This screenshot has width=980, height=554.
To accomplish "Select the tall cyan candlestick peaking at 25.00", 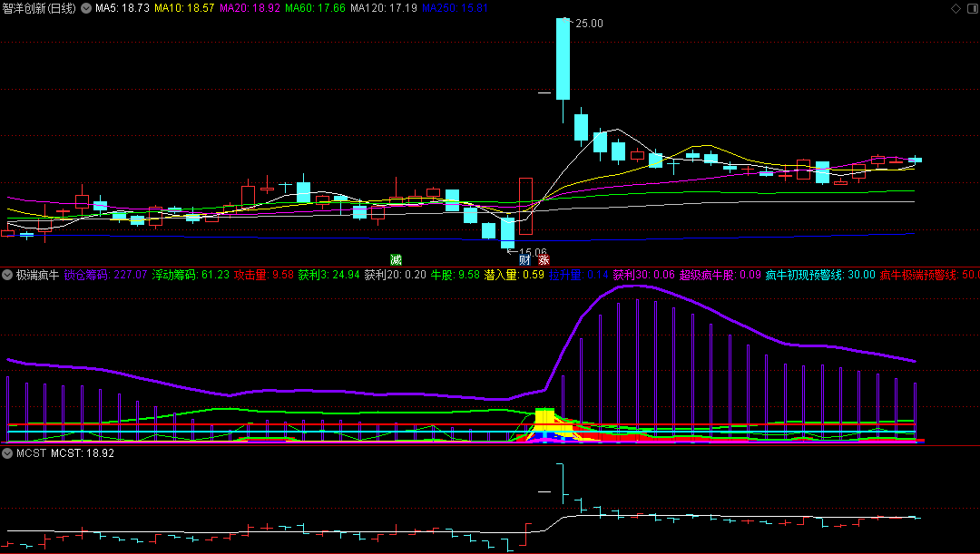I will click(x=563, y=59).
